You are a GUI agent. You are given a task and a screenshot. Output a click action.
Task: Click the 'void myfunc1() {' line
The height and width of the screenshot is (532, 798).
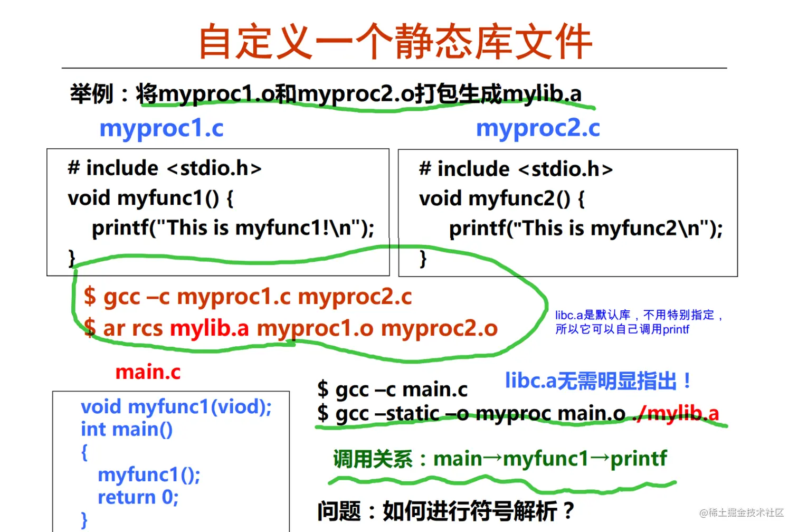150,198
